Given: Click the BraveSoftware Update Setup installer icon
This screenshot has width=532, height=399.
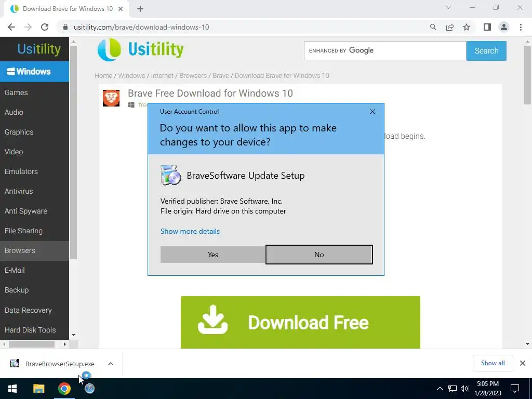Looking at the screenshot, I should point(170,175).
